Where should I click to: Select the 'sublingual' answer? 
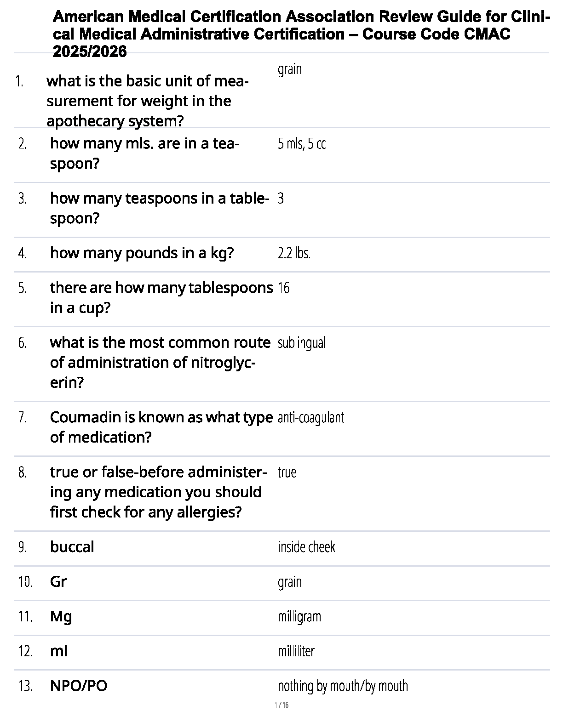(302, 343)
